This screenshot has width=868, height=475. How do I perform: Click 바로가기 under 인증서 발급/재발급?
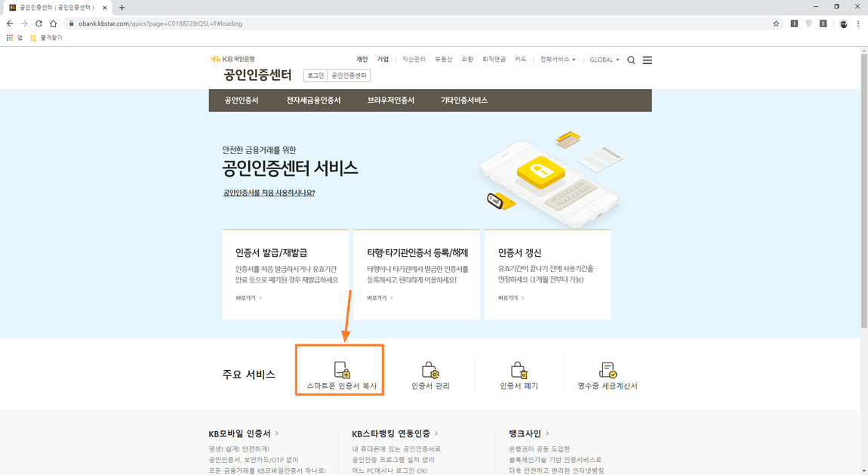tap(249, 298)
